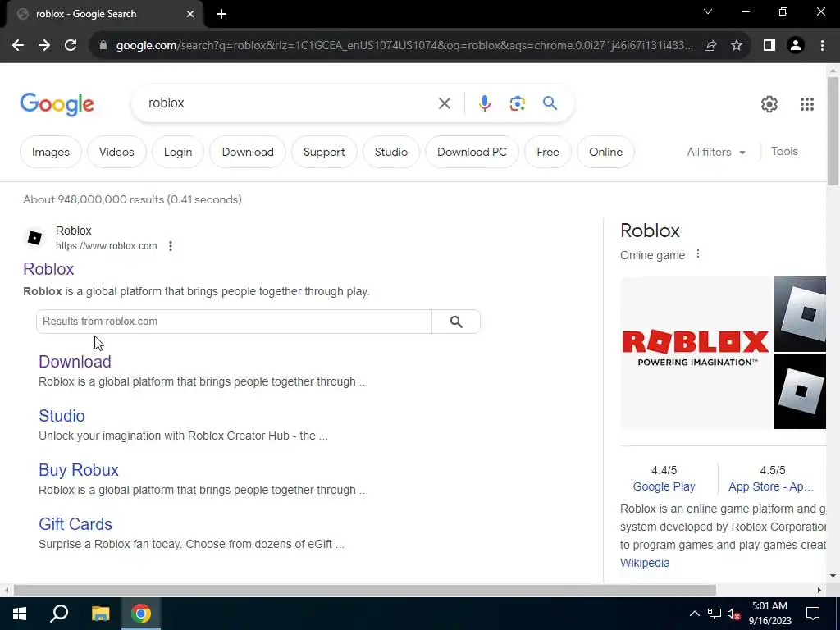This screenshot has width=840, height=630.
Task: Open the Gift Cards sitelink
Action: (x=75, y=524)
